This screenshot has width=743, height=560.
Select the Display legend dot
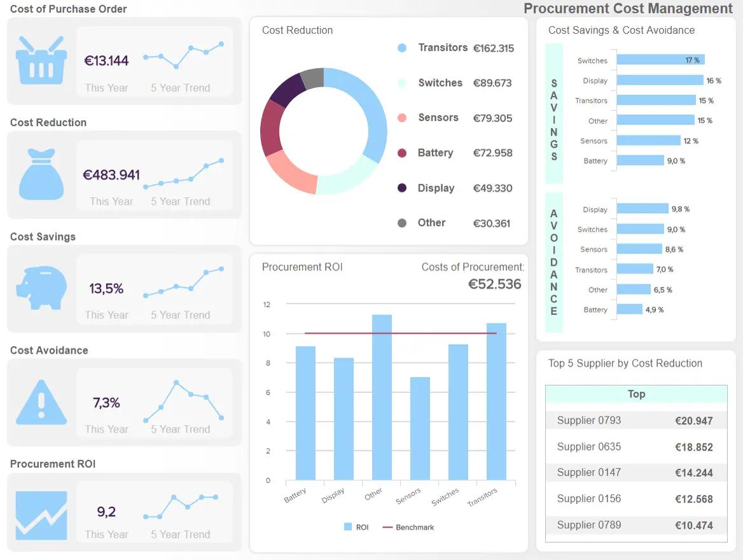402,188
